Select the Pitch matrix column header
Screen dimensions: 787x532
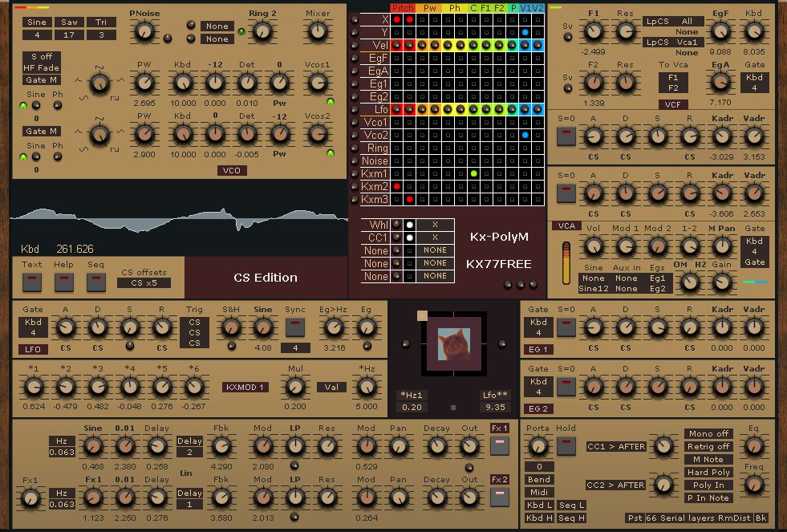click(403, 7)
